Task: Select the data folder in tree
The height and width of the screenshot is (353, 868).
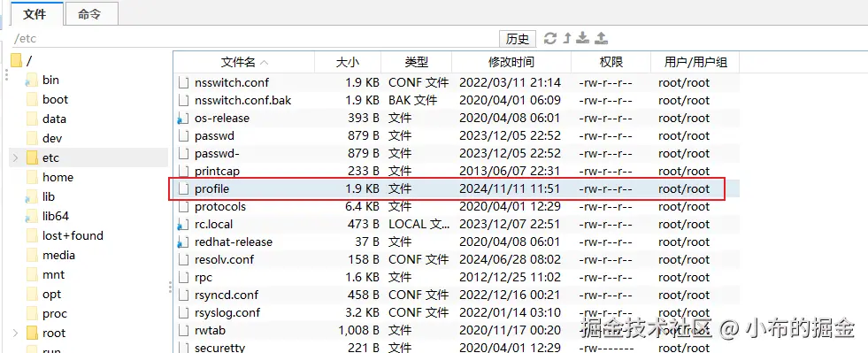Action: pos(54,119)
